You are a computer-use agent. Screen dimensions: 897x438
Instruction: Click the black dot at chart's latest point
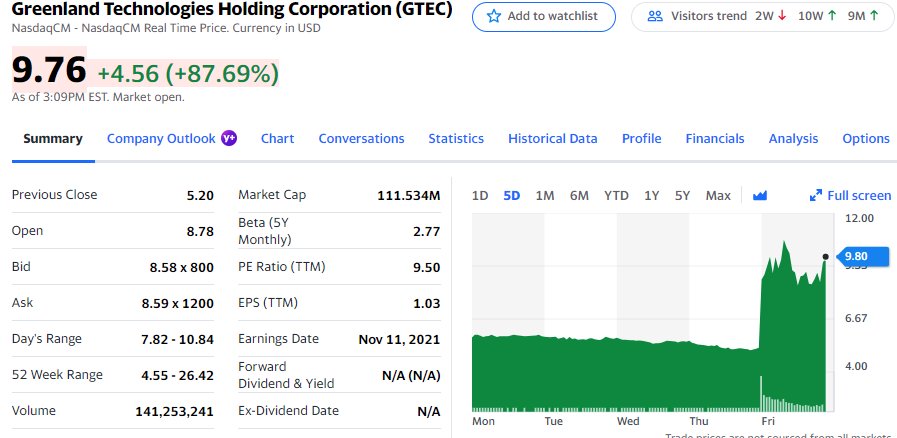(825, 257)
